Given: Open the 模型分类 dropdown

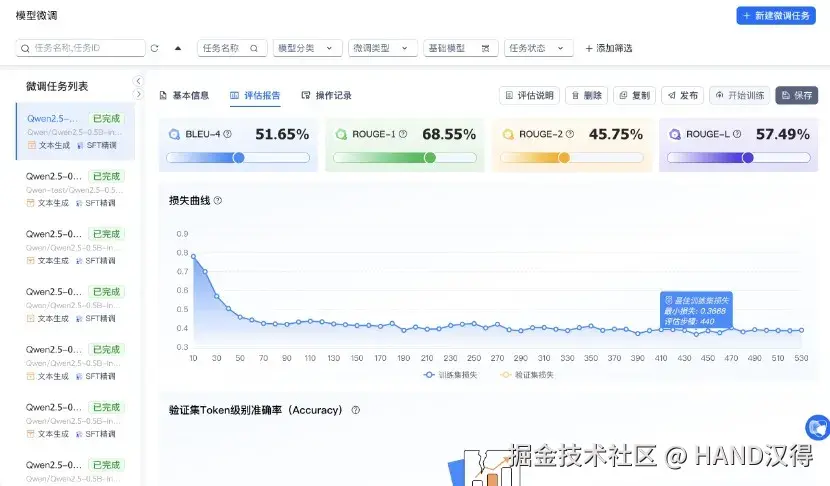Looking at the screenshot, I should point(308,48).
